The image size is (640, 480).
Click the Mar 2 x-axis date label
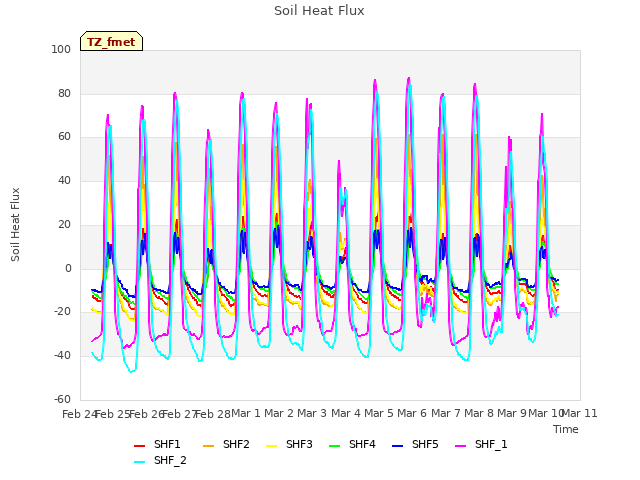coord(279,413)
